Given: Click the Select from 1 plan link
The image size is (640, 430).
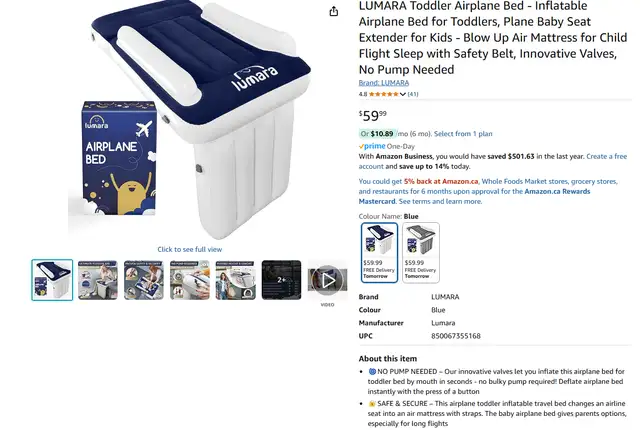Looking at the screenshot, I should click(463, 134).
